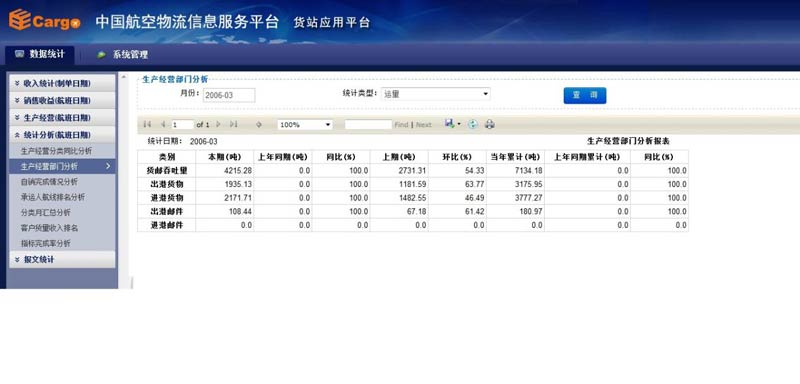Switch to the 系统管理 tab
Image resolution: width=800 pixels, height=384 pixels.
[123, 55]
